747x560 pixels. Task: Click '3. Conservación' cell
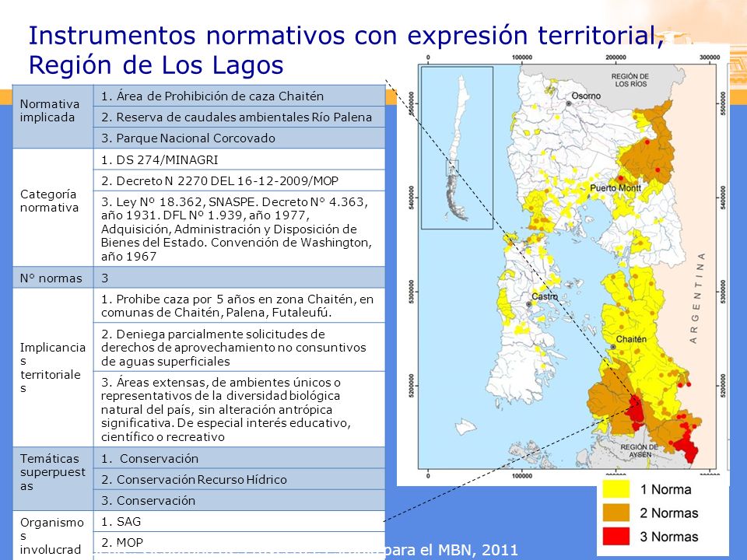pyautogui.click(x=239, y=500)
